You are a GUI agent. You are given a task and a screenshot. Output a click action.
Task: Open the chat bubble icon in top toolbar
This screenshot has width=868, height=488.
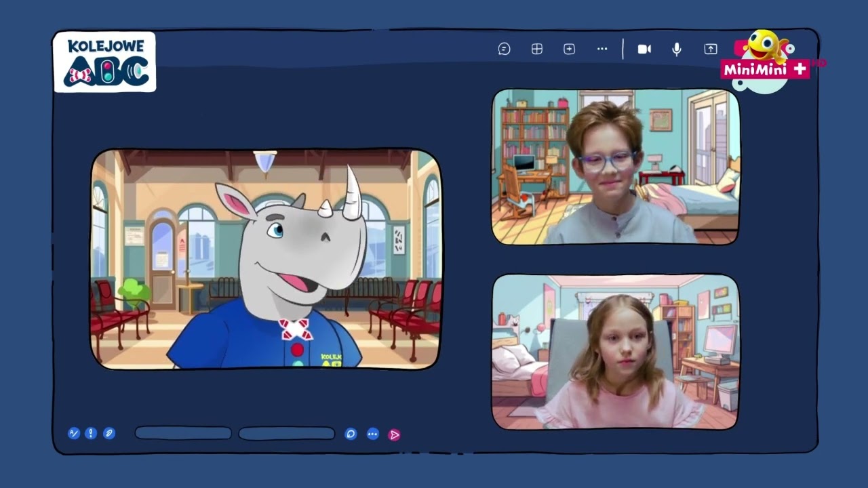pos(504,49)
